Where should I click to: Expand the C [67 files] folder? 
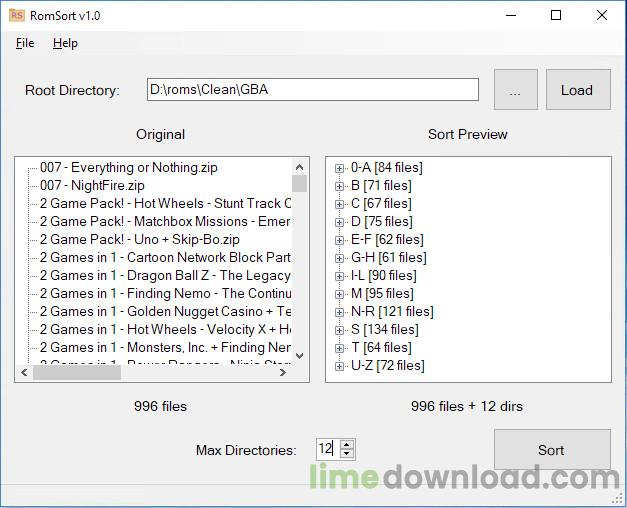tap(339, 204)
